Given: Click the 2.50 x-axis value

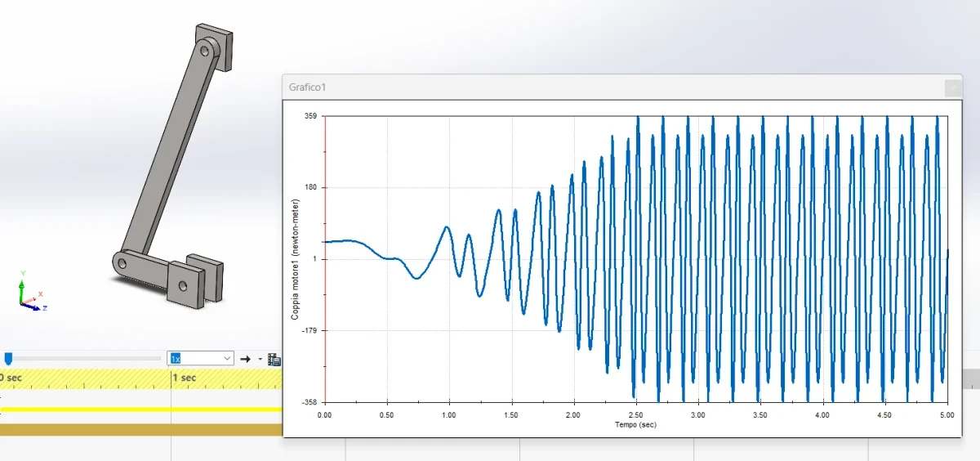Looking at the screenshot, I should tap(635, 414).
